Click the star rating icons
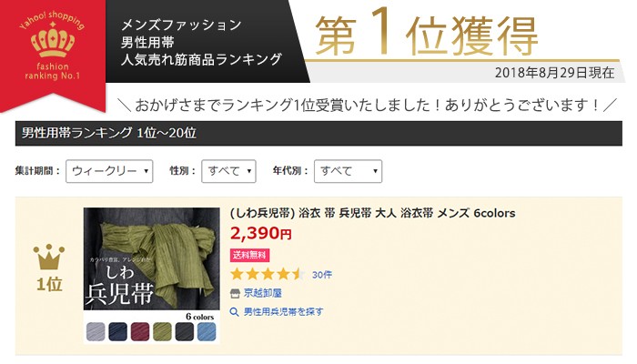 point(268,274)
